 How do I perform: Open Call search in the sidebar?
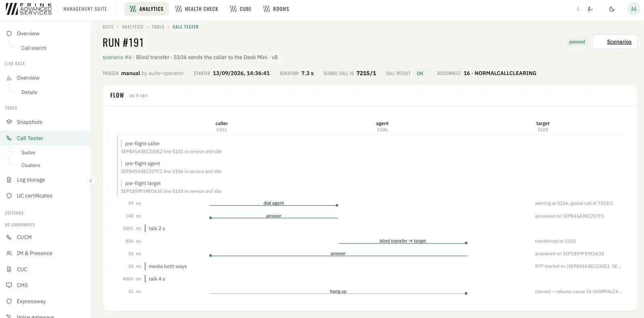pos(34,48)
